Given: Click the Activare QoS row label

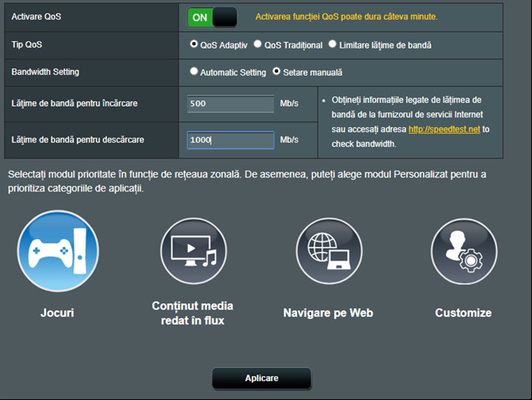Looking at the screenshot, I should tap(36, 16).
